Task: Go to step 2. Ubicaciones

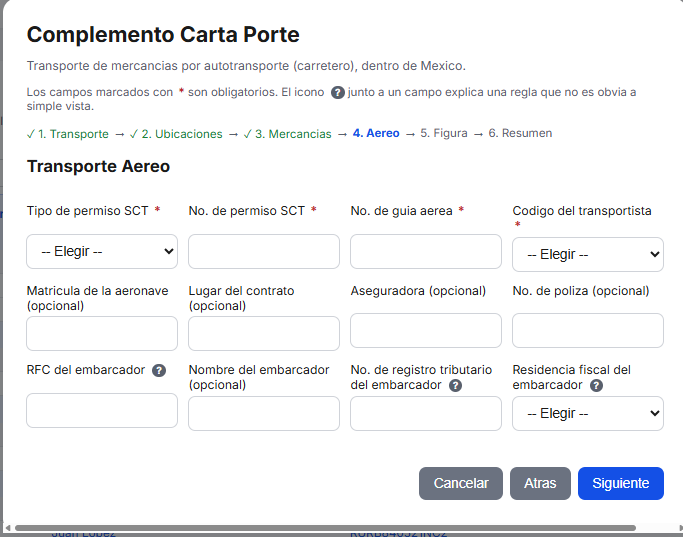Action: point(176,134)
